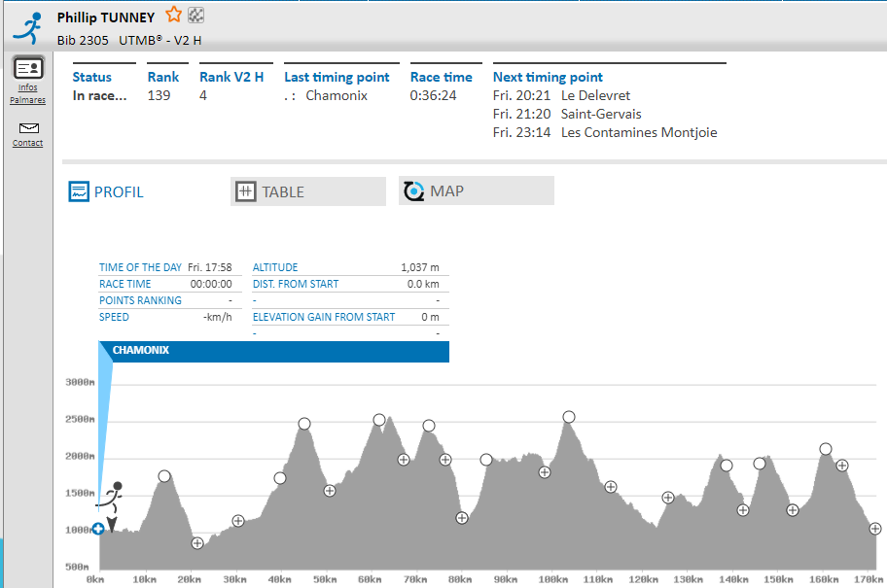Click the Infos Palmares text link

coord(28,94)
